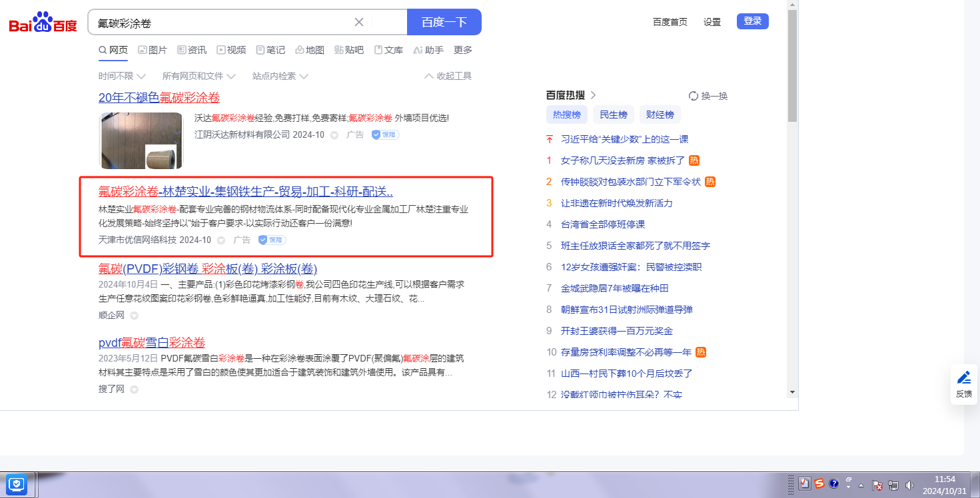The image size is (980, 498).
Task: Open the network tray icon
Action: [893, 485]
